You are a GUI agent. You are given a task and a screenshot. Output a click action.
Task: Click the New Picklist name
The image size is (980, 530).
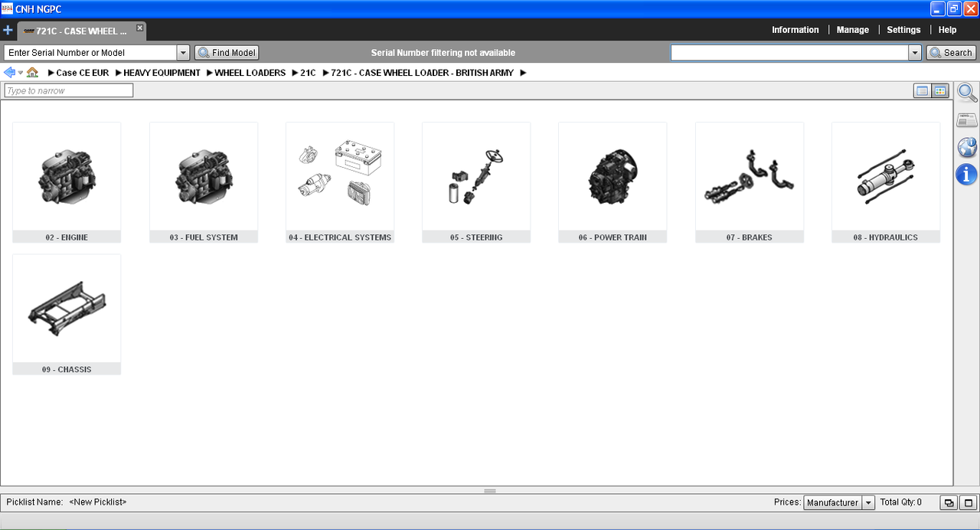click(x=98, y=502)
